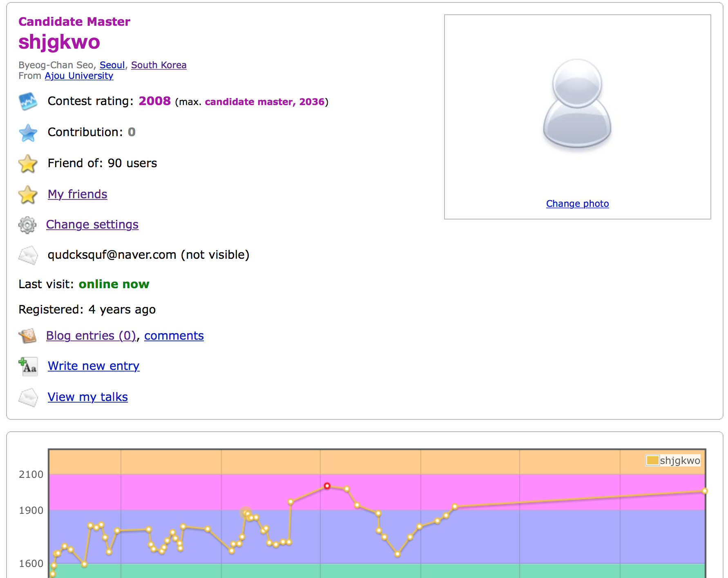Click the red maximum rating point on chart
The width and height of the screenshot is (728, 578).
(327, 486)
